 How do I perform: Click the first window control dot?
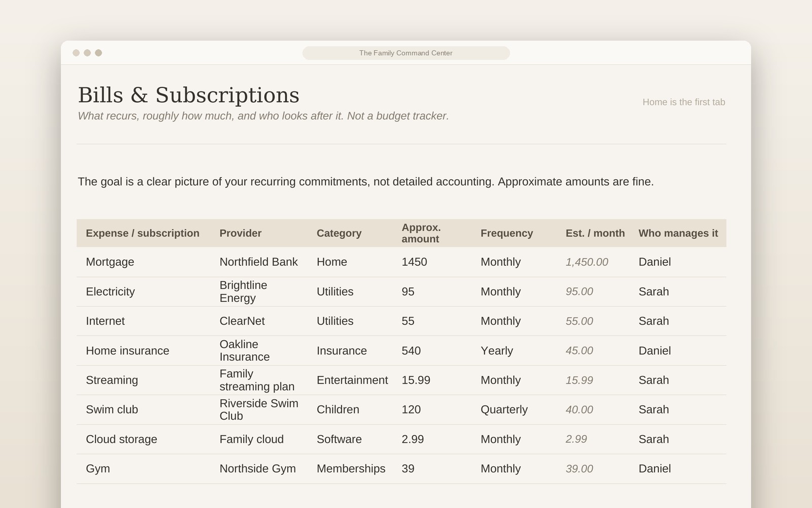pos(76,53)
